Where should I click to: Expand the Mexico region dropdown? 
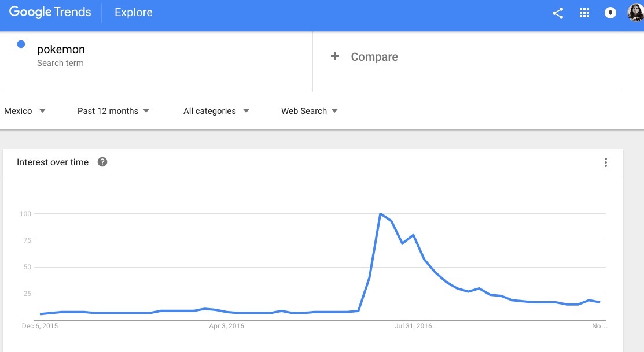[25, 111]
